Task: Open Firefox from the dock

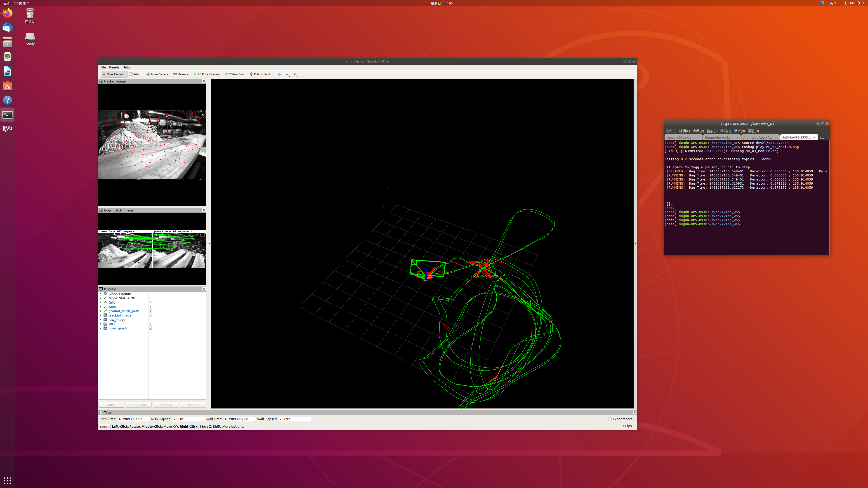Action: 7,14
